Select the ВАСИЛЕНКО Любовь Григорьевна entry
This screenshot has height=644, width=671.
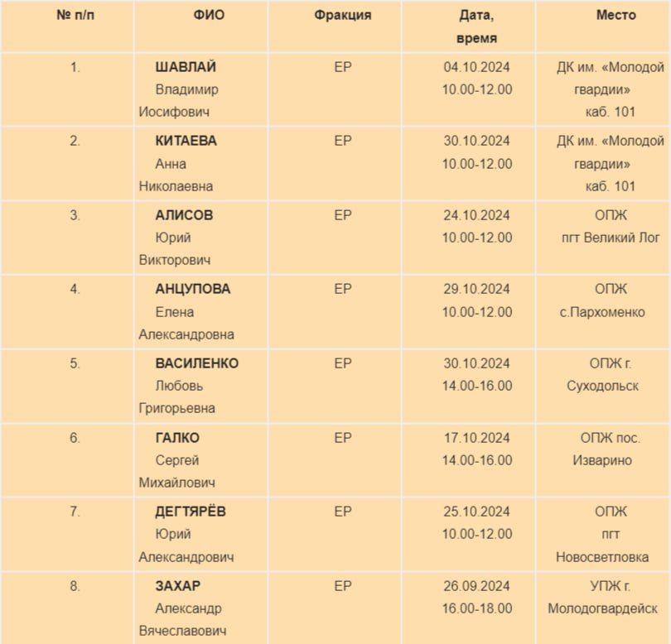pos(189,386)
